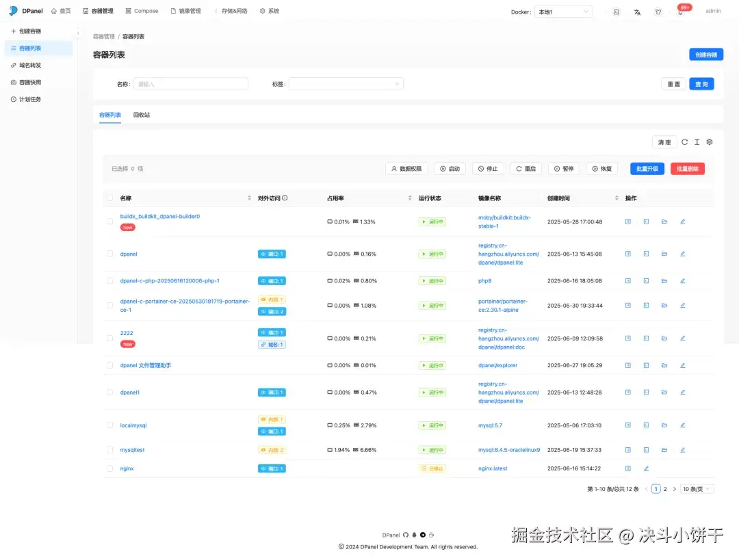Open the 10 条/页 page size dropdown
The height and width of the screenshot is (560, 739).
pos(697,489)
